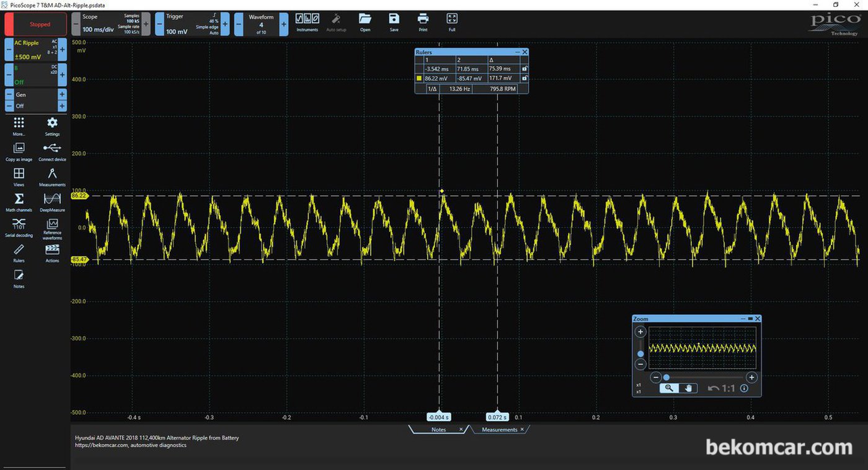The height and width of the screenshot is (470, 868).
Task: Toggle the hand pan mode in Zoom
Action: (x=688, y=388)
